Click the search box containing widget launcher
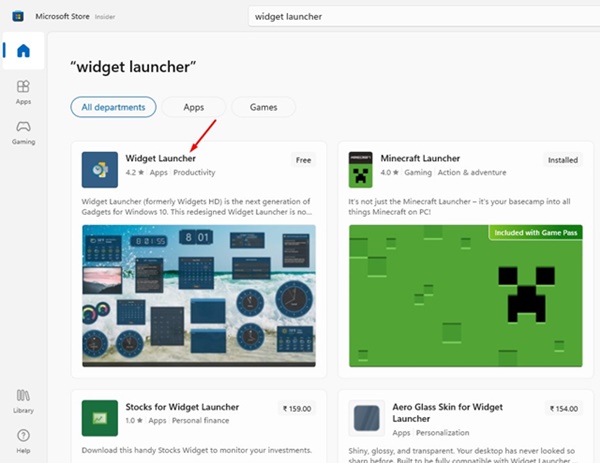The image size is (600, 463). (424, 16)
